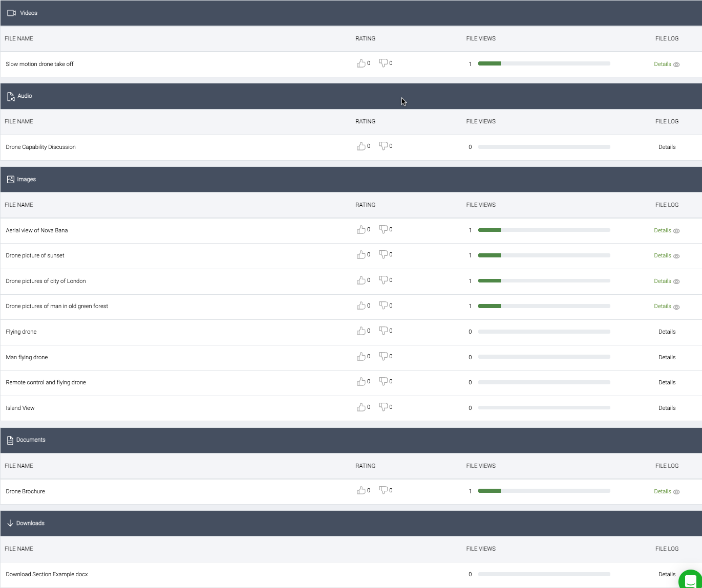
Task: Thumbs down Drone Capability Discussion audio
Action: tap(383, 146)
